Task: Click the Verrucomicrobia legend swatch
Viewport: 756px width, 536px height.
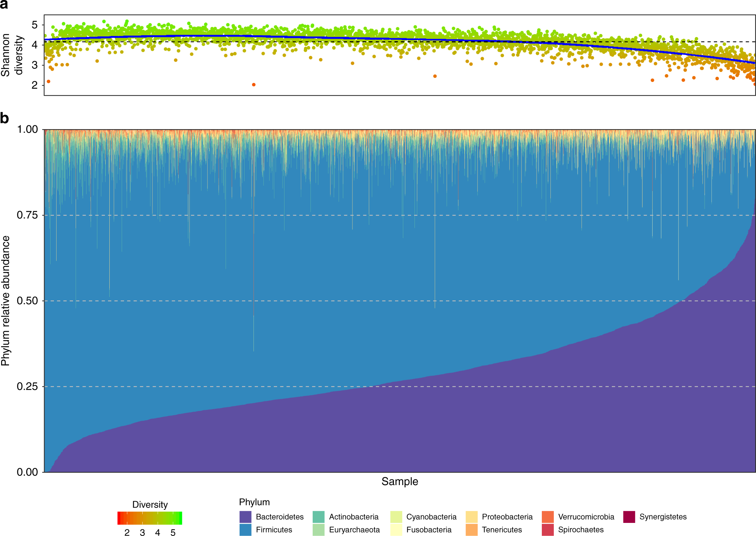Action: click(547, 517)
